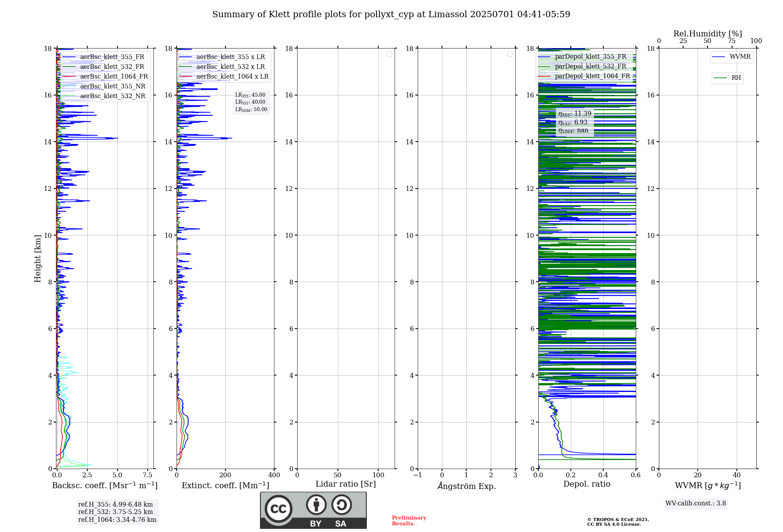Click the WVMR legend entry
783x532 pixels.
[732, 57]
